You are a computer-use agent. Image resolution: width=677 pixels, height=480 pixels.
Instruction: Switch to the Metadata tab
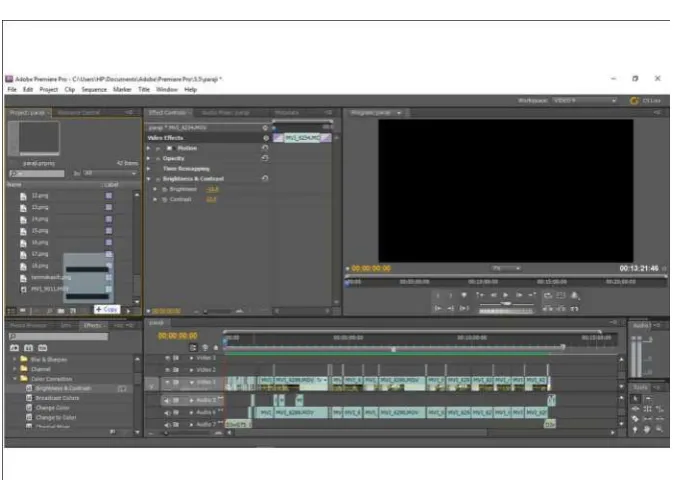pos(287,113)
